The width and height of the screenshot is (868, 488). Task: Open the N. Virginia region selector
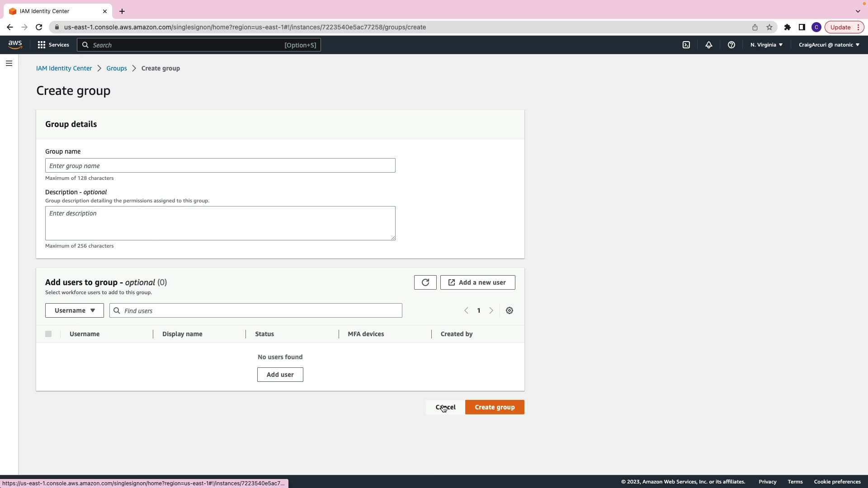pyautogui.click(x=766, y=45)
